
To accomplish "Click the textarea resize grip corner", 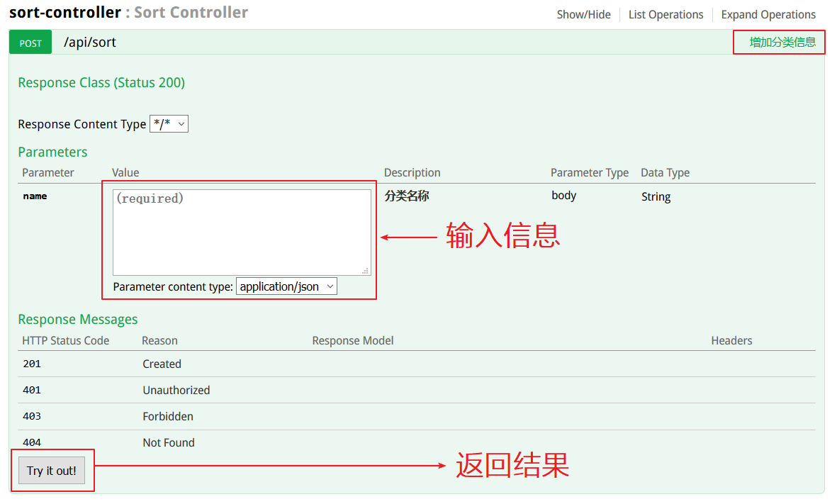I will (366, 271).
